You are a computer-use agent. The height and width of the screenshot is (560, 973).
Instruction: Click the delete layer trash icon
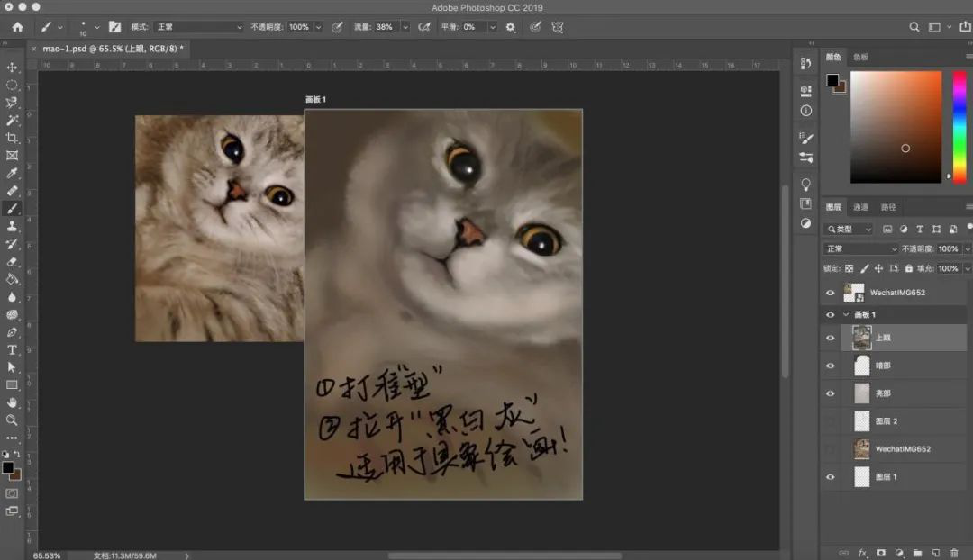tap(954, 552)
